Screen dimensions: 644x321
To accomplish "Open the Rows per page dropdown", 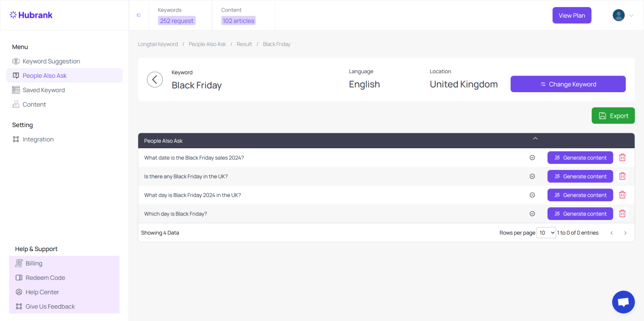I will tap(546, 233).
